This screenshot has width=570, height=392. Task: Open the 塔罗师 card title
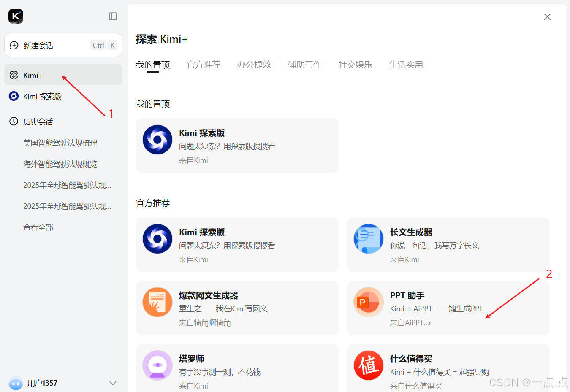point(192,359)
